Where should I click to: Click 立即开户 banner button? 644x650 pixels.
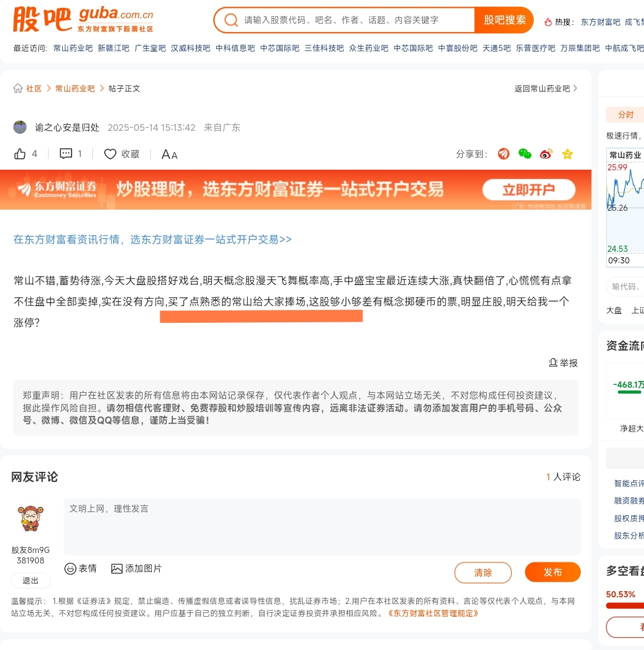tap(529, 190)
